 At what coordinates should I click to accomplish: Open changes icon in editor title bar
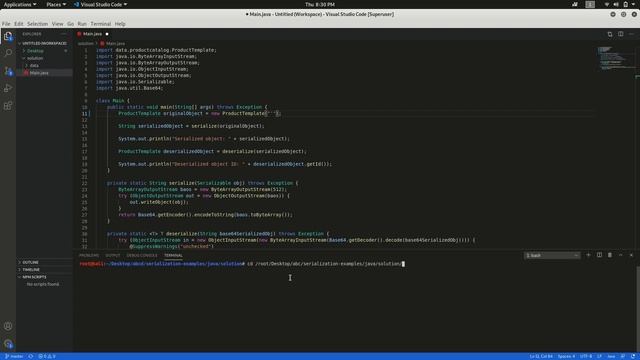point(610,34)
